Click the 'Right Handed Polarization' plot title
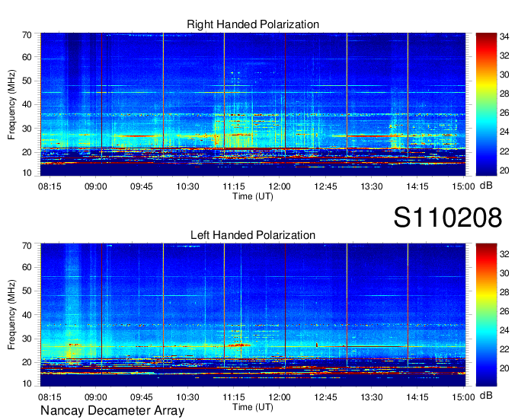The image size is (518, 420). [253, 24]
